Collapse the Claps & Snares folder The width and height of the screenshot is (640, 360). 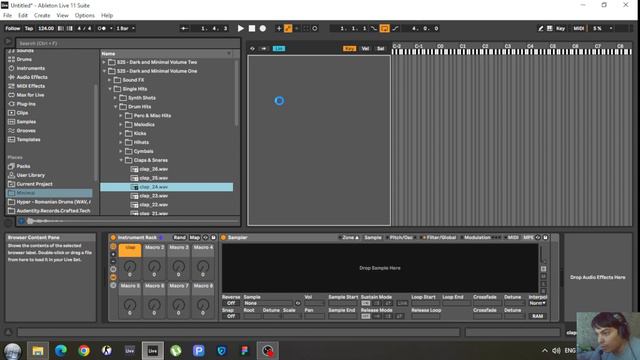(121, 160)
